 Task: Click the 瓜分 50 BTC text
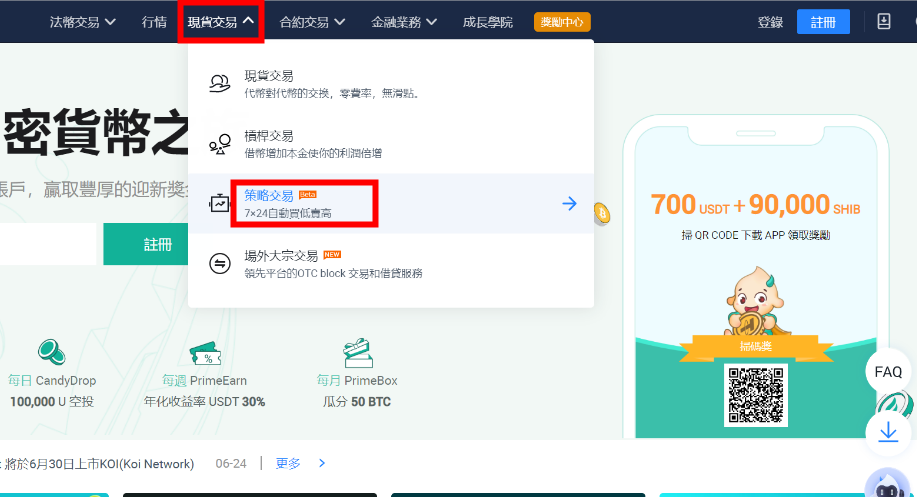[357, 402]
